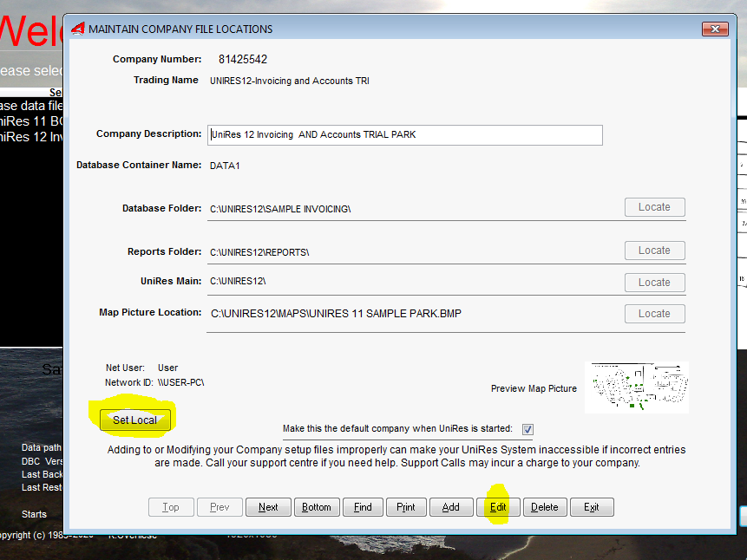Click the Net User value User
The width and height of the screenshot is (747, 560).
click(167, 368)
